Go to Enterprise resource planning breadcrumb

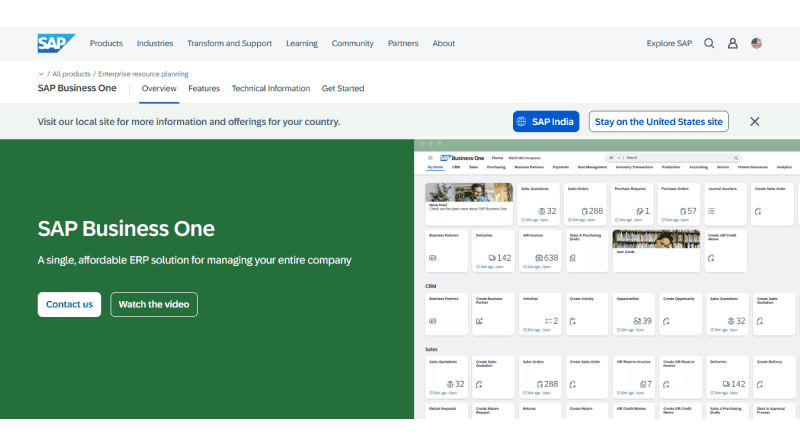tap(143, 74)
